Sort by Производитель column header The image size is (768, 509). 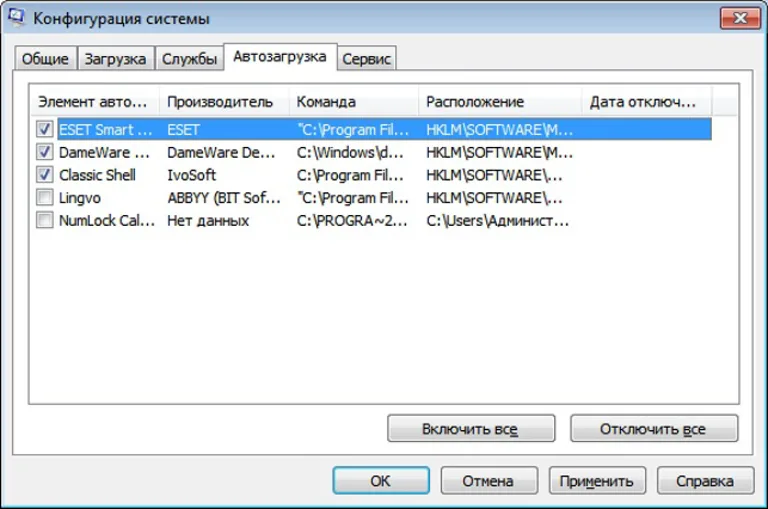(x=224, y=101)
